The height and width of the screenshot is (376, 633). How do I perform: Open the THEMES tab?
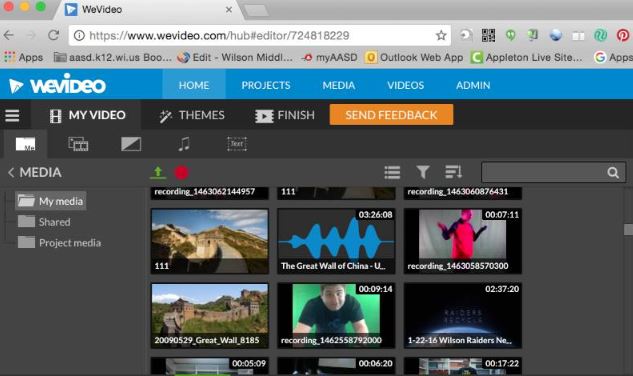[x=192, y=116]
